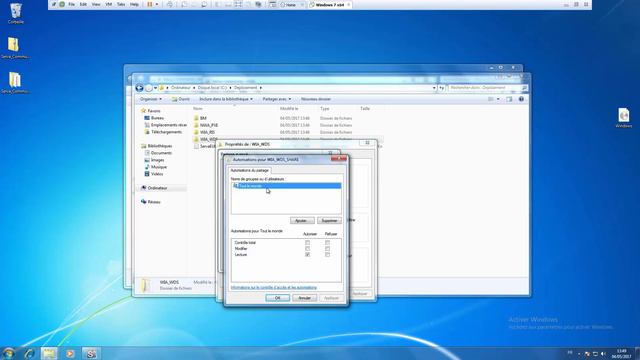Viewport: 640px width, 360px height.
Task: Check Autoriser for Contrôle total
Action: [307, 242]
